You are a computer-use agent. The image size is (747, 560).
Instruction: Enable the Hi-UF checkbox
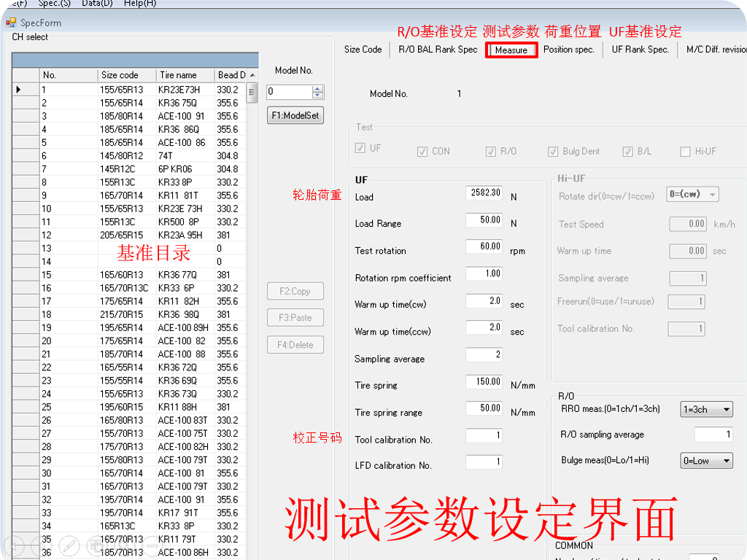(x=684, y=151)
